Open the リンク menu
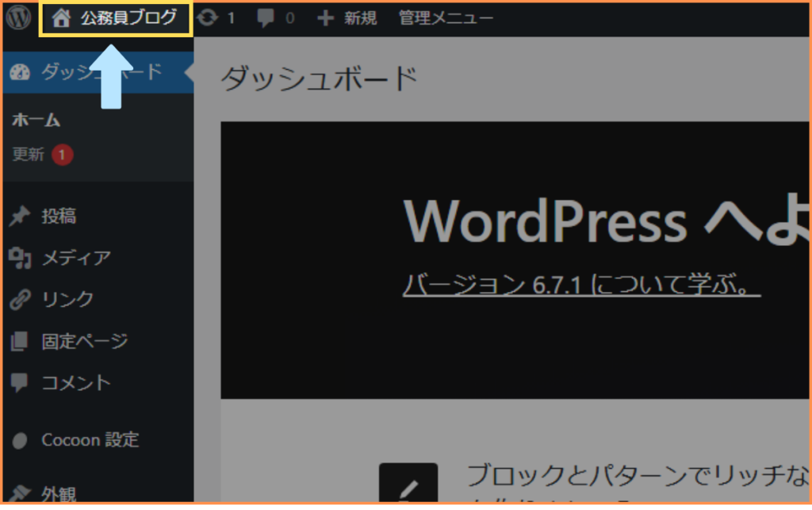Screen dimensions: 812x510 click(x=68, y=299)
